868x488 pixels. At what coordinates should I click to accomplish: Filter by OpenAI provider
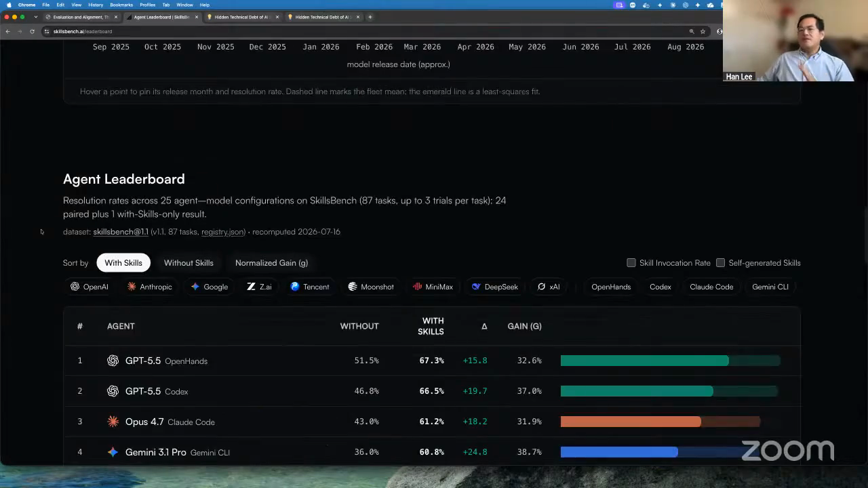(90, 287)
